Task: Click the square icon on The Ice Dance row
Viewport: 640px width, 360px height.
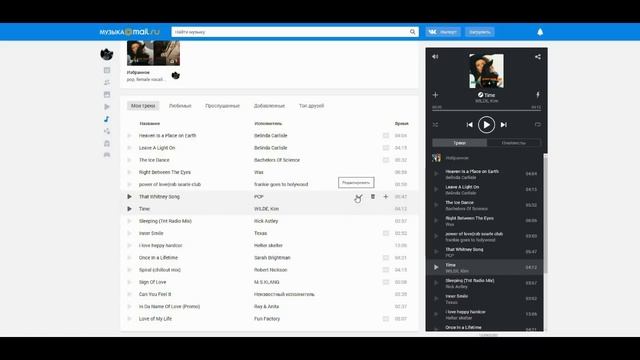Action: tap(386, 160)
